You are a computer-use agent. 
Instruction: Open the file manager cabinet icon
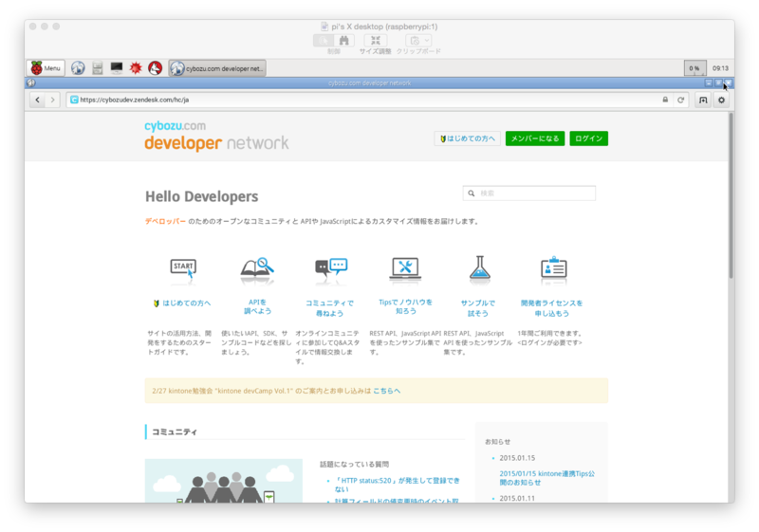pyautogui.click(x=98, y=68)
